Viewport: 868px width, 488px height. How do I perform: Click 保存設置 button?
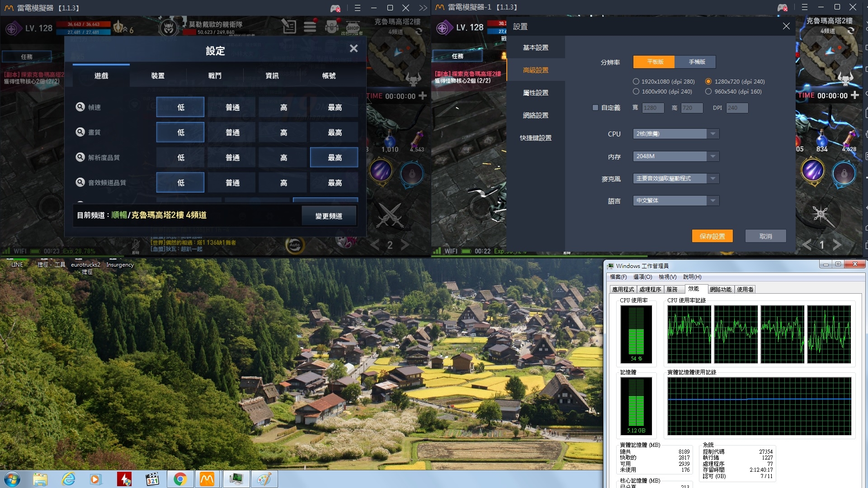point(712,236)
